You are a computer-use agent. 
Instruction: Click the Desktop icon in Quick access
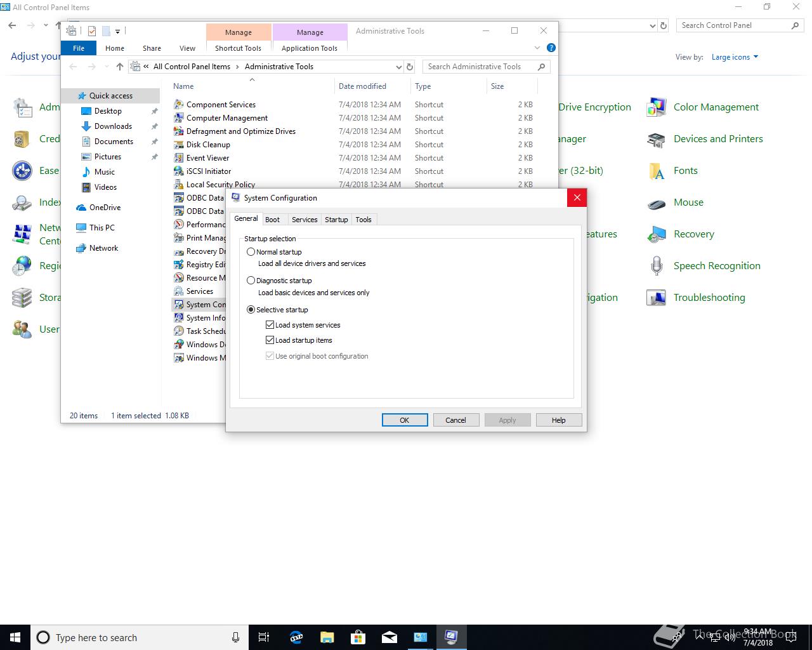click(x=86, y=111)
